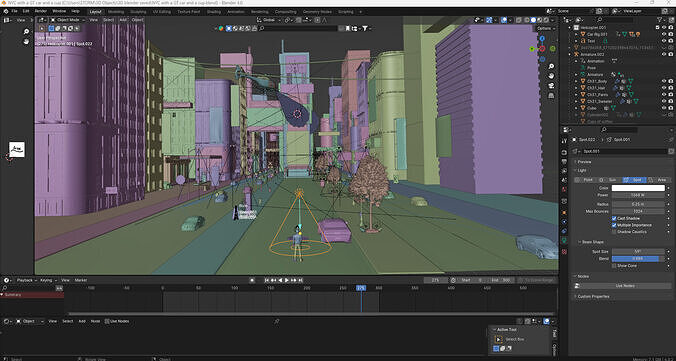Click the timeline Marker menu

tap(81, 280)
